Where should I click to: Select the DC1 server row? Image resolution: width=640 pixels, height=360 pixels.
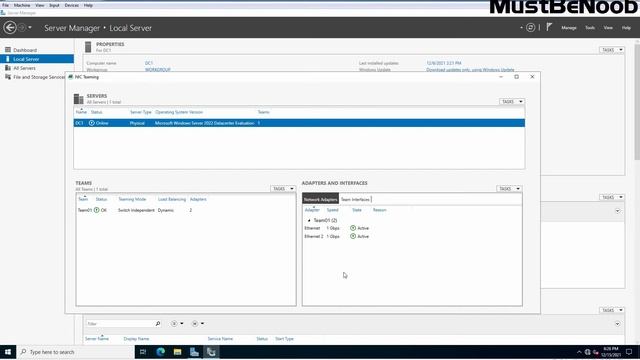click(299, 123)
